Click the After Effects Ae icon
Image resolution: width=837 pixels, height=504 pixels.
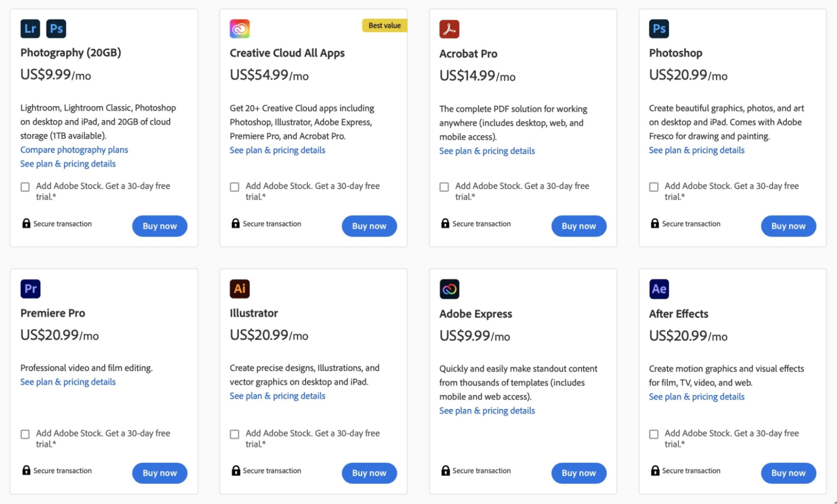(x=659, y=289)
